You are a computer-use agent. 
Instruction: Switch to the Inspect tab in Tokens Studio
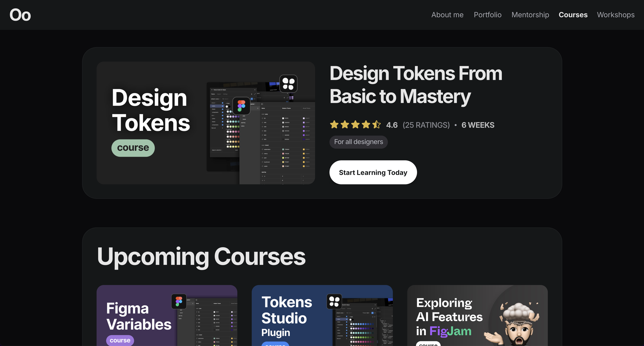coord(219,94)
